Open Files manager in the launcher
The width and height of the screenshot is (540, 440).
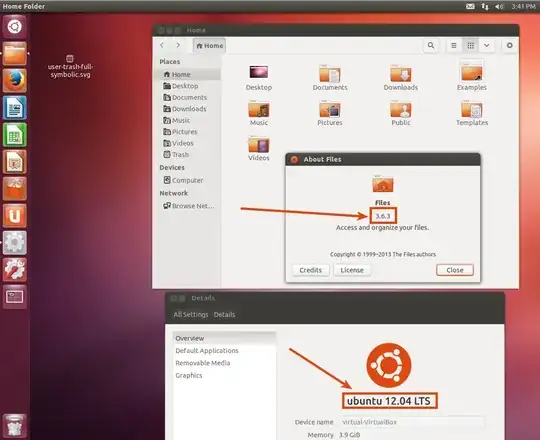click(x=14, y=53)
